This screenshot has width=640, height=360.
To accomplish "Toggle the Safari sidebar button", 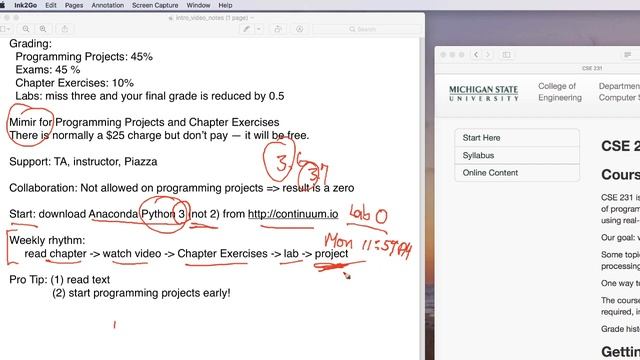I will tap(507, 55).
